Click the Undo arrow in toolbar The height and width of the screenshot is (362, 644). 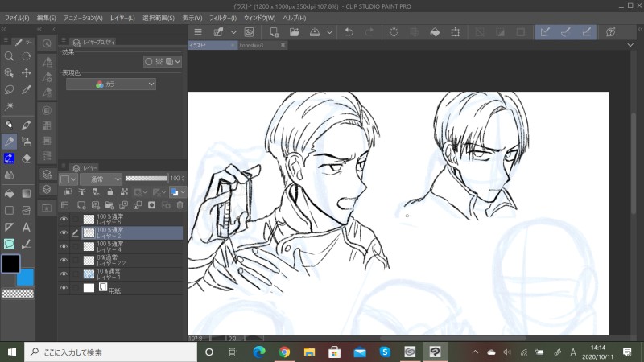(349, 32)
